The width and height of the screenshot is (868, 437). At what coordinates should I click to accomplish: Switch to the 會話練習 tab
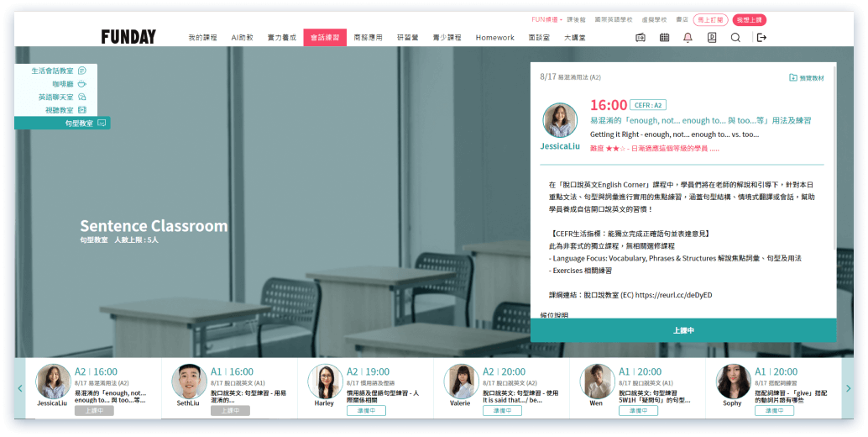pyautogui.click(x=325, y=38)
